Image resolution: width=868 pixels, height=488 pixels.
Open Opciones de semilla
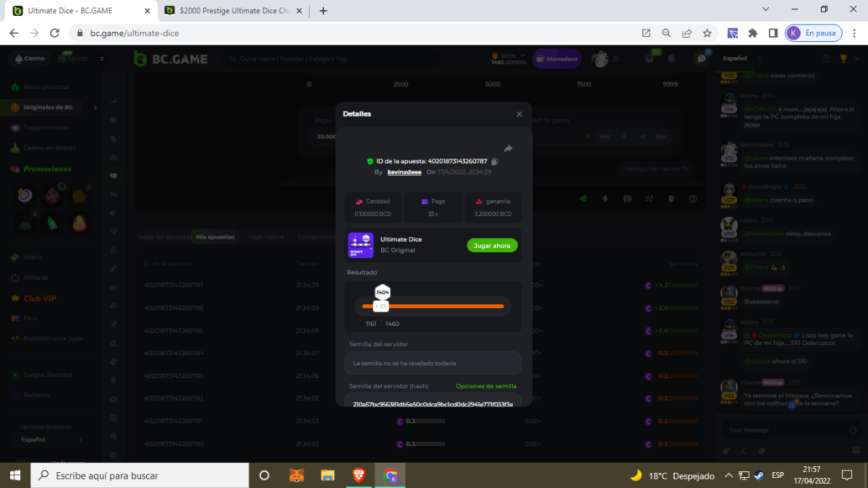(486, 386)
